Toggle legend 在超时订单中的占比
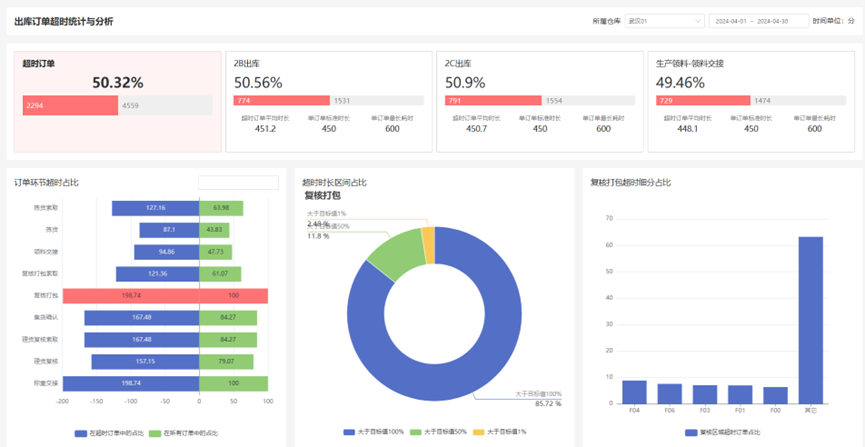 tap(109, 433)
